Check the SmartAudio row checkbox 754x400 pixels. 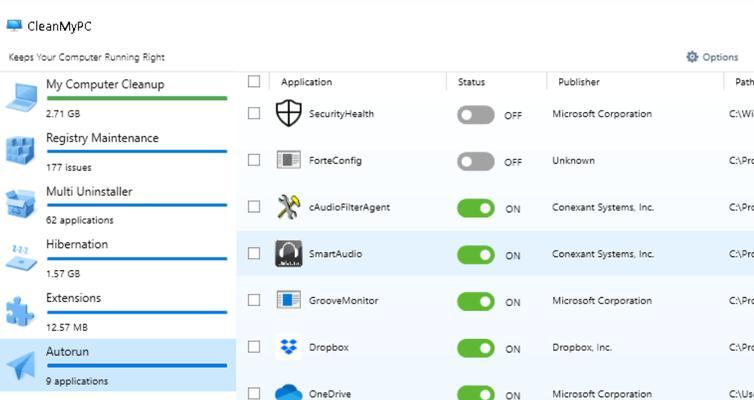point(254,253)
